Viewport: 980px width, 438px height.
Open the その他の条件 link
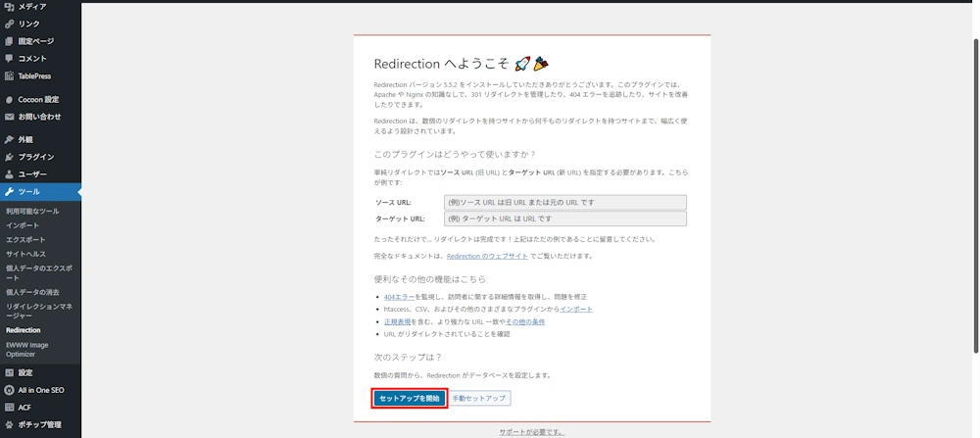coord(525,321)
